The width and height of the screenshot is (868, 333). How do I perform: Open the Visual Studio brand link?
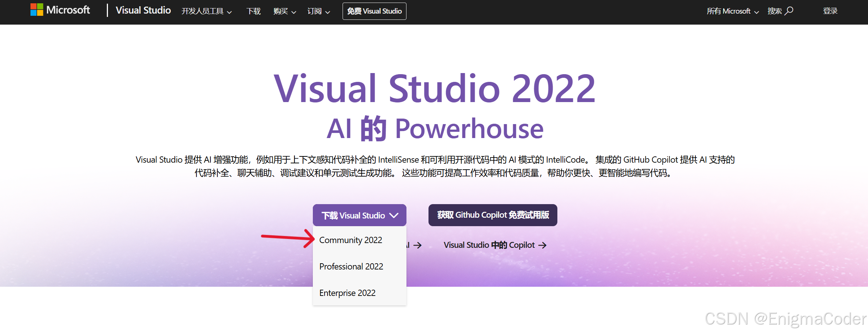pos(143,10)
